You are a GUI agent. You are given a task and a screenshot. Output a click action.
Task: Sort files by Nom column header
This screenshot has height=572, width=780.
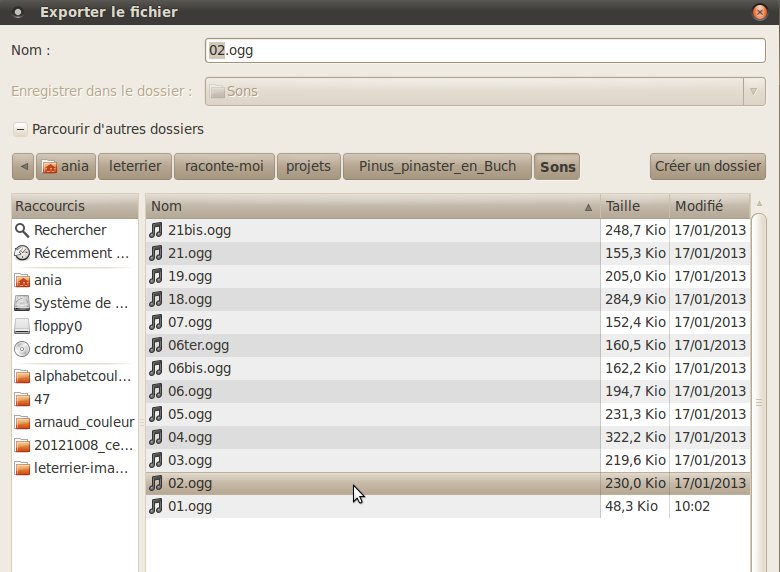(x=373, y=206)
